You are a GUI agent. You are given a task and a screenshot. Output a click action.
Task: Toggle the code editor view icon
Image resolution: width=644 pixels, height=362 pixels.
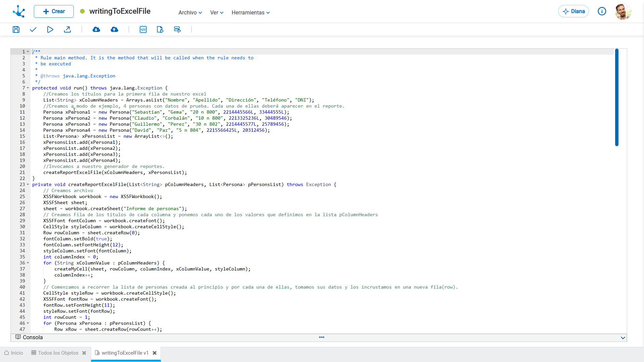point(143,29)
